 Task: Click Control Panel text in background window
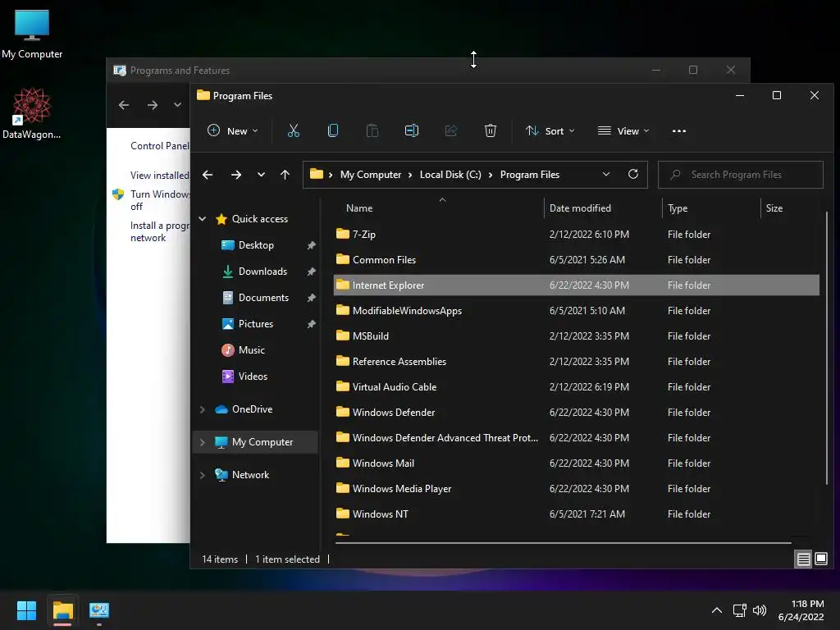[x=160, y=146]
